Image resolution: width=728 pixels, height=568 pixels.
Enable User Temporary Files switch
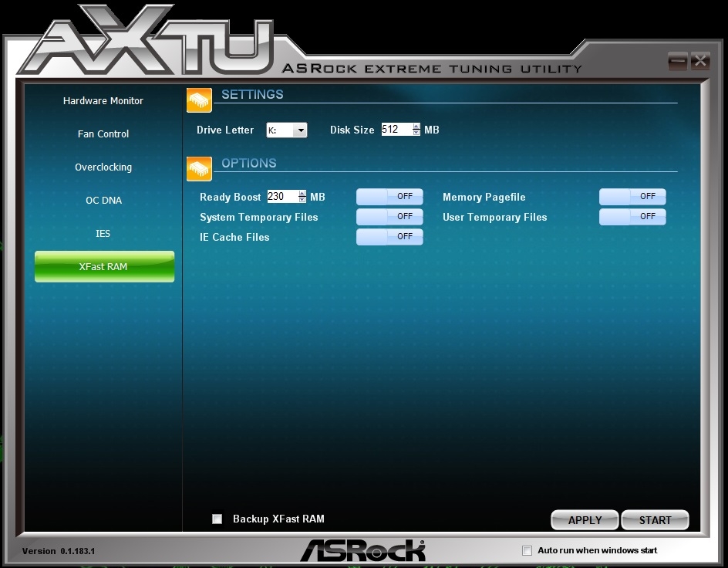[x=632, y=216]
